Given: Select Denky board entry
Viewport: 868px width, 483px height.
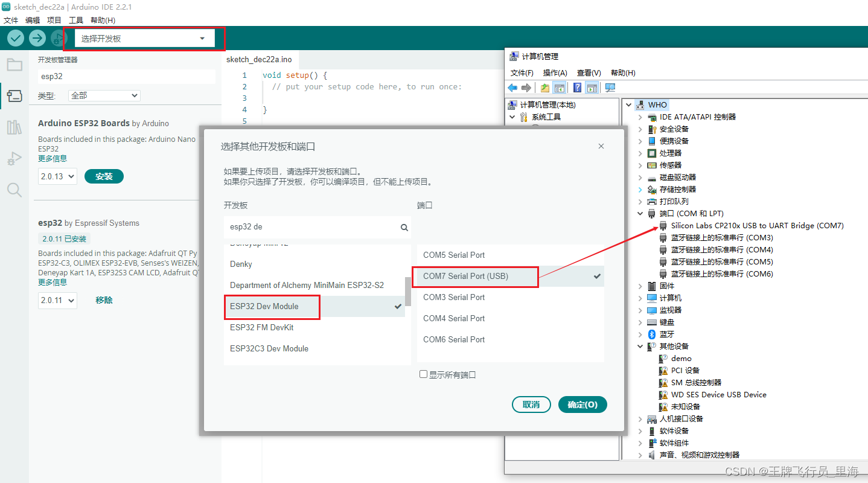Looking at the screenshot, I should pyautogui.click(x=314, y=264).
